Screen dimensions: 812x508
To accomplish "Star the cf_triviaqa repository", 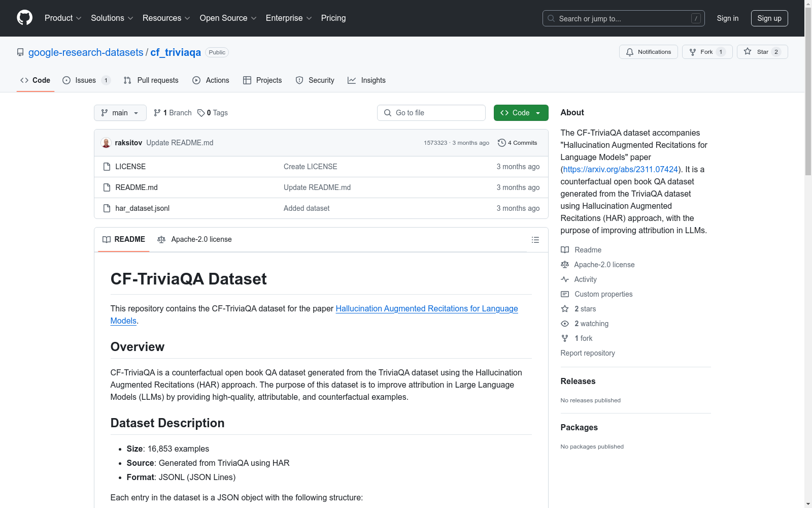I will (x=762, y=52).
